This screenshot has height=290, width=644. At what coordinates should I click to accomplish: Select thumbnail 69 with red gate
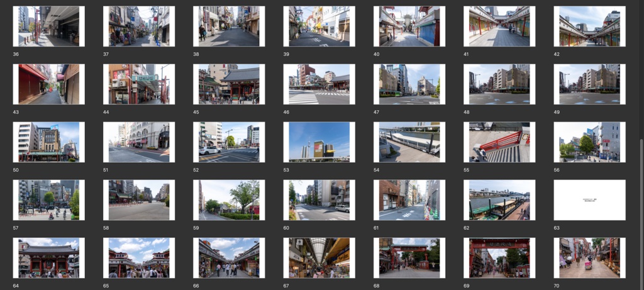tap(499, 258)
